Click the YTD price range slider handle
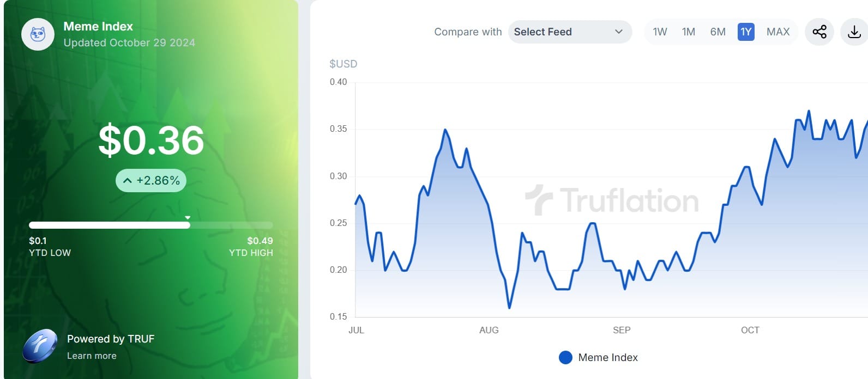Image resolution: width=868 pixels, height=379 pixels. click(188, 224)
